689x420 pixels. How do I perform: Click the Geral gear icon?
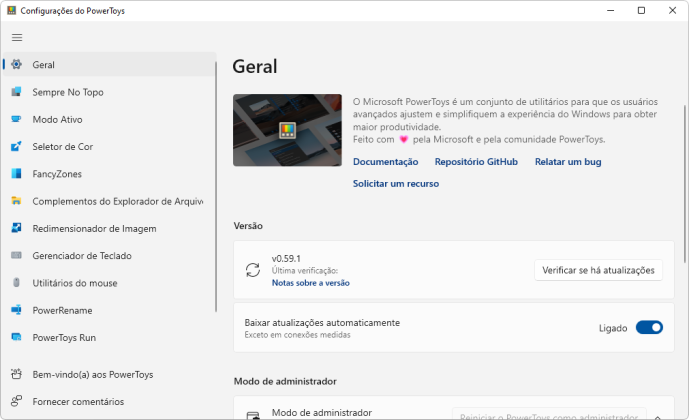[x=16, y=65]
